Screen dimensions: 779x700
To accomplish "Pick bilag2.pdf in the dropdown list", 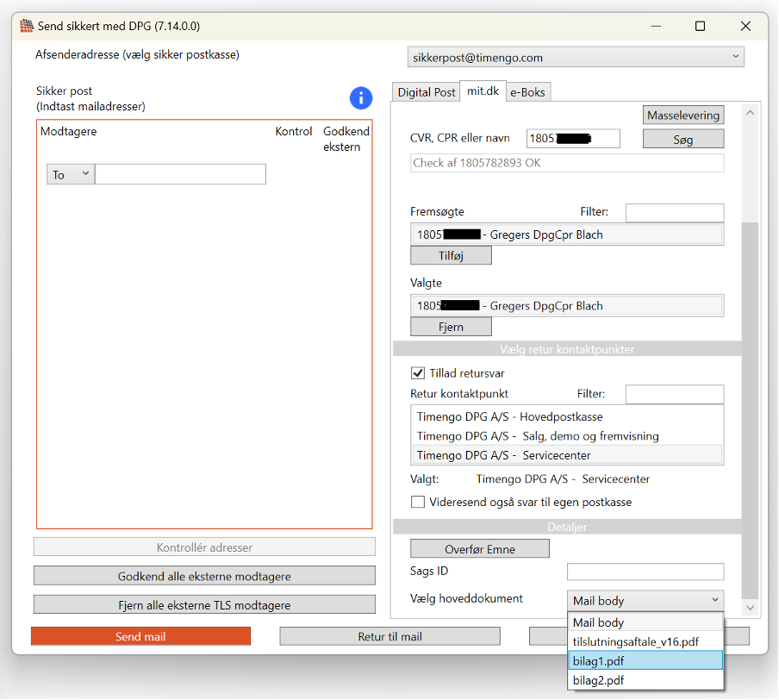I will (x=645, y=680).
